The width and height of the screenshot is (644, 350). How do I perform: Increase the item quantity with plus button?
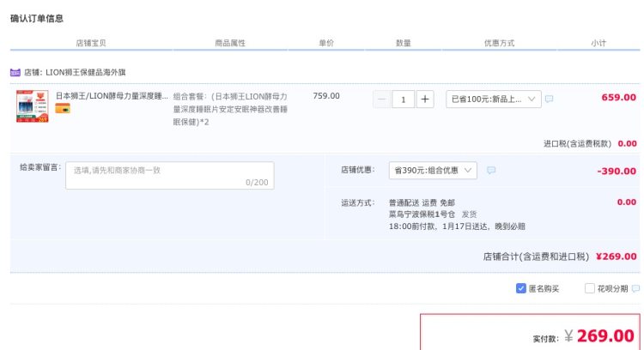tap(425, 100)
